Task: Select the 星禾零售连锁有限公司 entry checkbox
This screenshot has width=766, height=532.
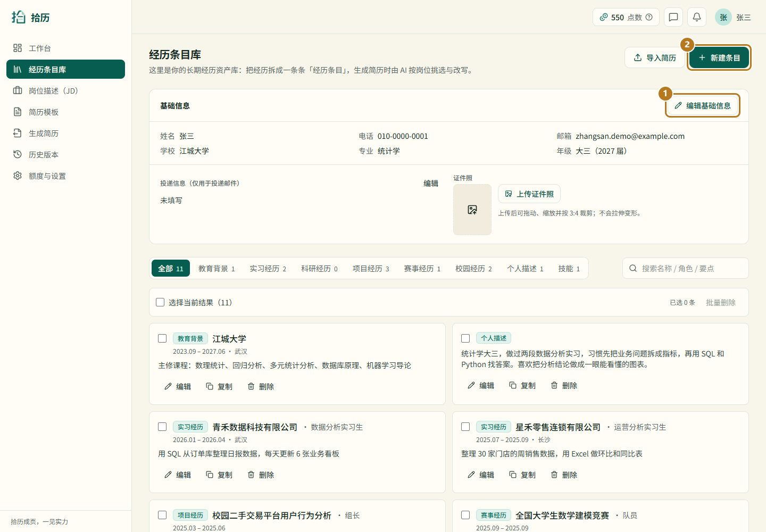Action: [465, 427]
